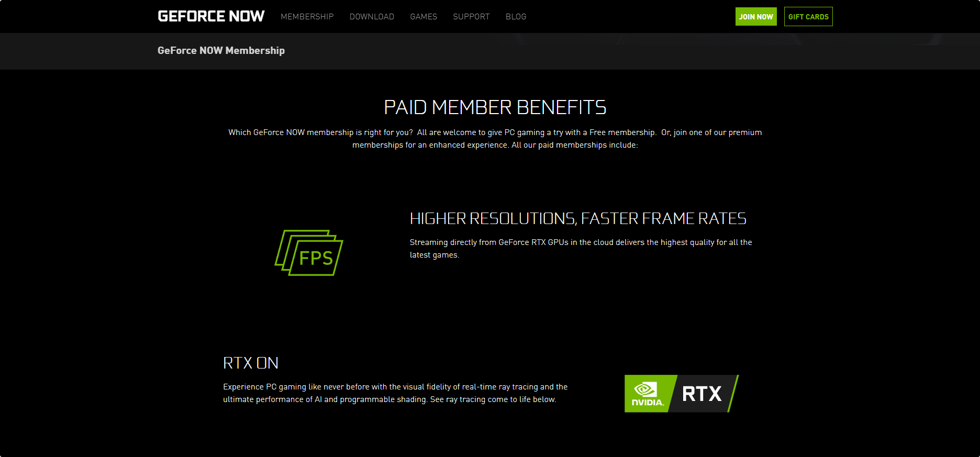Image resolution: width=980 pixels, height=457 pixels.
Task: Click the Gift Cards button
Action: click(x=808, y=17)
